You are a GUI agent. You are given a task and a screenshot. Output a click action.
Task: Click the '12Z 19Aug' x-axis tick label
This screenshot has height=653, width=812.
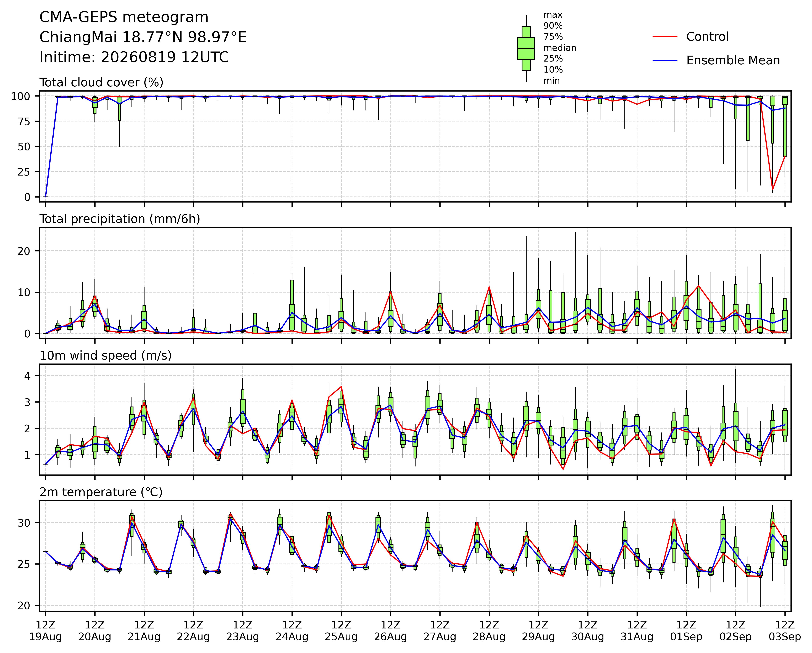click(x=46, y=631)
